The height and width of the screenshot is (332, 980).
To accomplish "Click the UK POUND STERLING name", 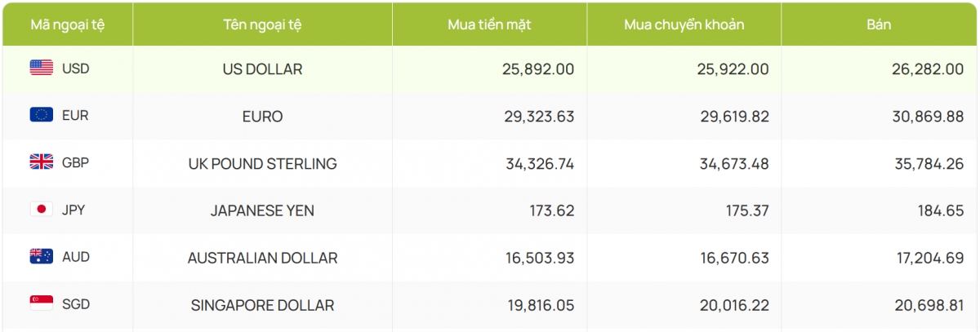I will tap(262, 164).
